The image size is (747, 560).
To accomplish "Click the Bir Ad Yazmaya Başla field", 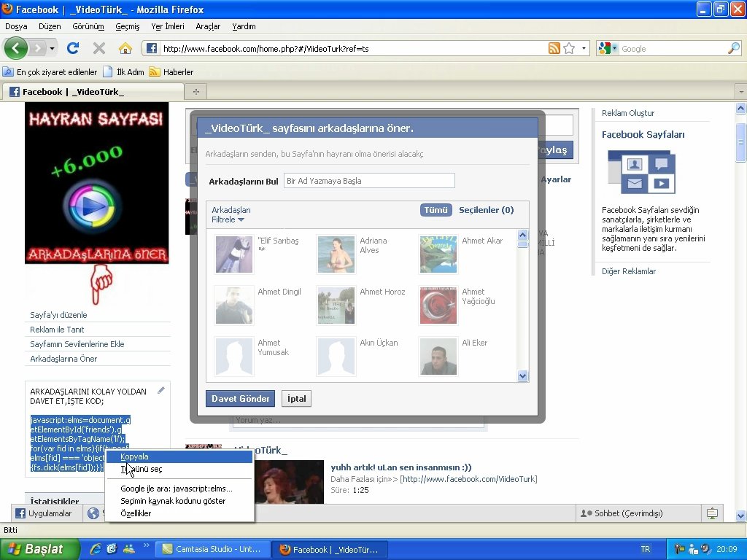I will click(x=369, y=181).
